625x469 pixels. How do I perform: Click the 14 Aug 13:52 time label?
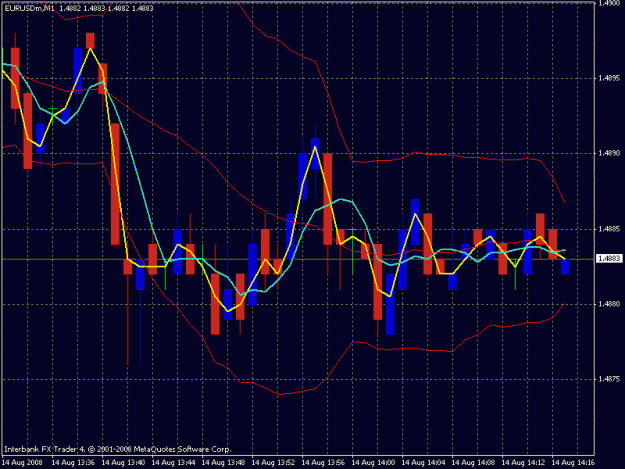point(273,463)
